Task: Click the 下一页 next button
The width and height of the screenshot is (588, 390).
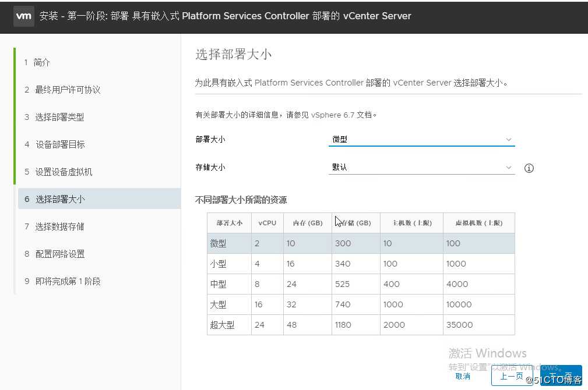Action: 561,376
